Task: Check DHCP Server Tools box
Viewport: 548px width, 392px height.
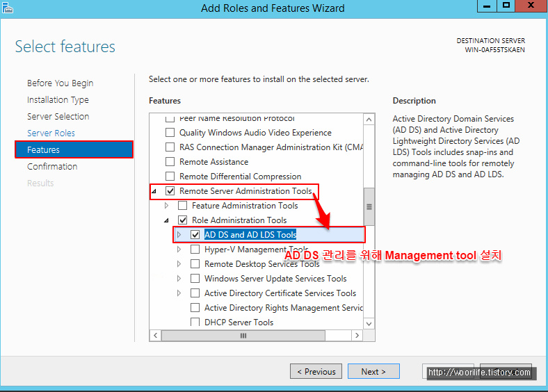Action: [195, 322]
